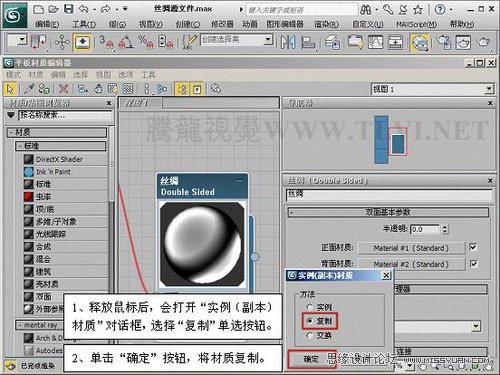500x375 pixels.
Task: Click the 半透明 0.0 input field
Action: click(x=425, y=229)
